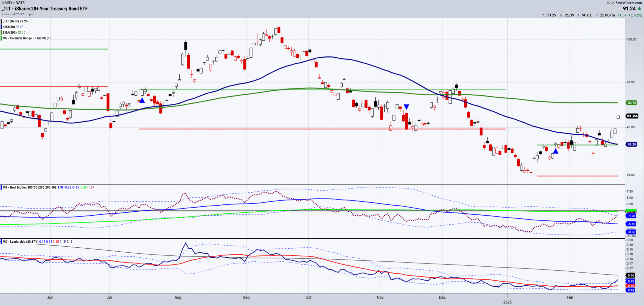Click the SMA(50) legend color swatch
Viewport: 644px width, 306px height.
click(x=1, y=27)
